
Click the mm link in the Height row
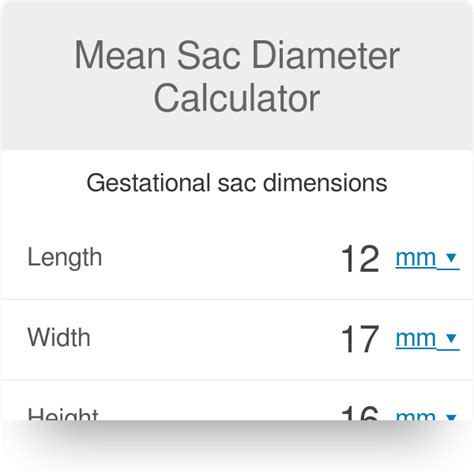tap(416, 416)
